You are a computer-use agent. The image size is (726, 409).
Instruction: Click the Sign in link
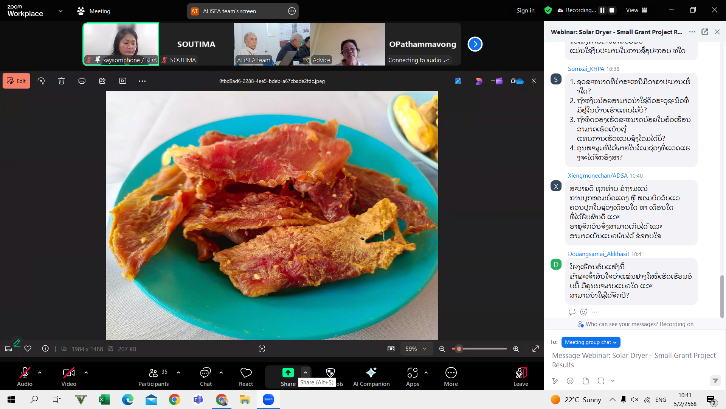pyautogui.click(x=525, y=11)
